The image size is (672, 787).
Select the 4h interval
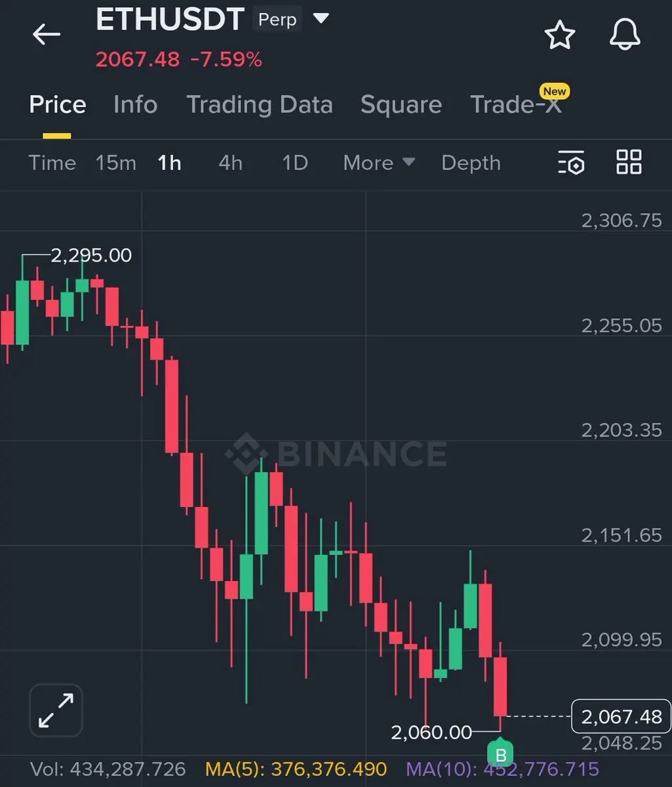(x=230, y=163)
